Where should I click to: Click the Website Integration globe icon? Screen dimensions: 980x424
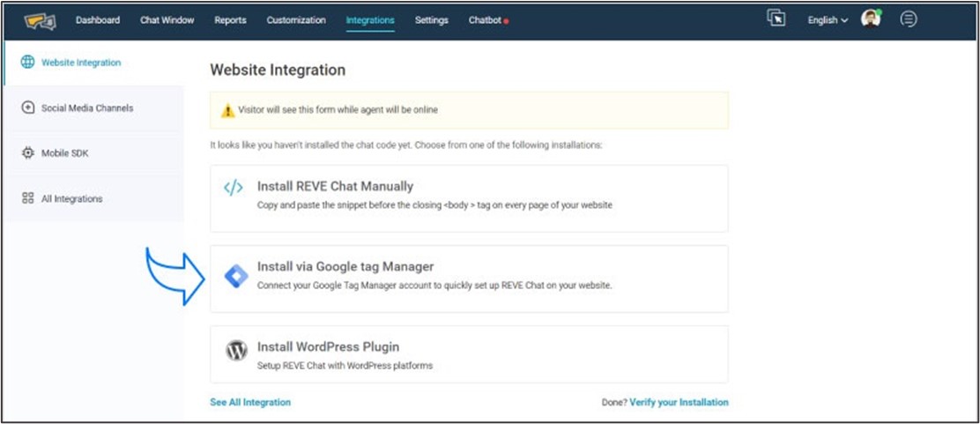(x=27, y=62)
